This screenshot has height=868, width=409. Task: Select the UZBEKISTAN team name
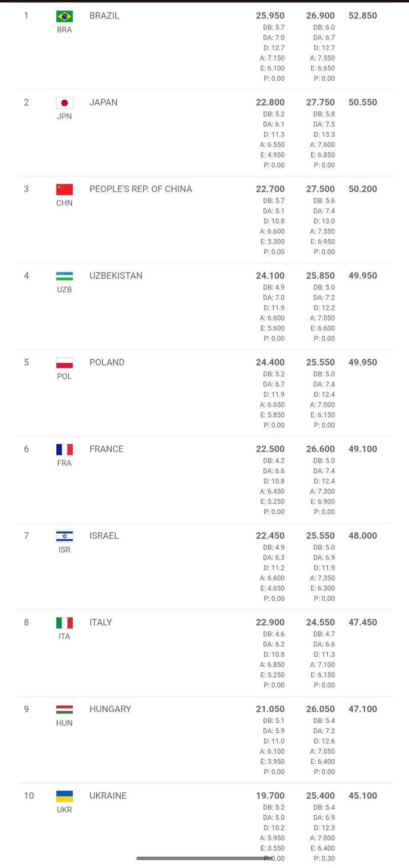pyautogui.click(x=116, y=275)
